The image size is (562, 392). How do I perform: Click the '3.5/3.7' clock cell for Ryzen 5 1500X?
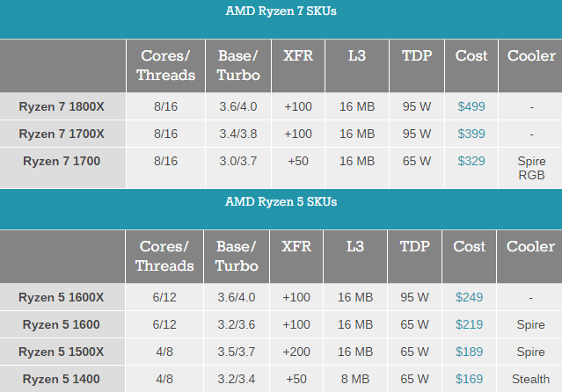click(x=237, y=352)
